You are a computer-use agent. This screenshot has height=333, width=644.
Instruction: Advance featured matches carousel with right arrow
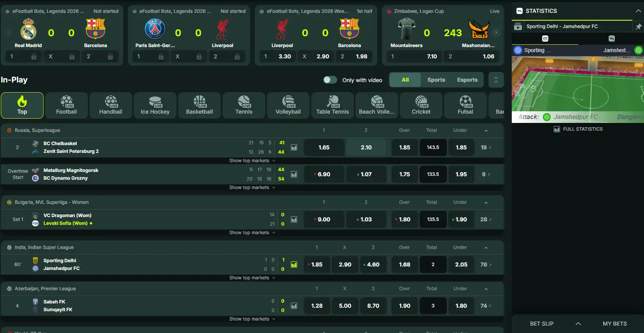tap(496, 32)
